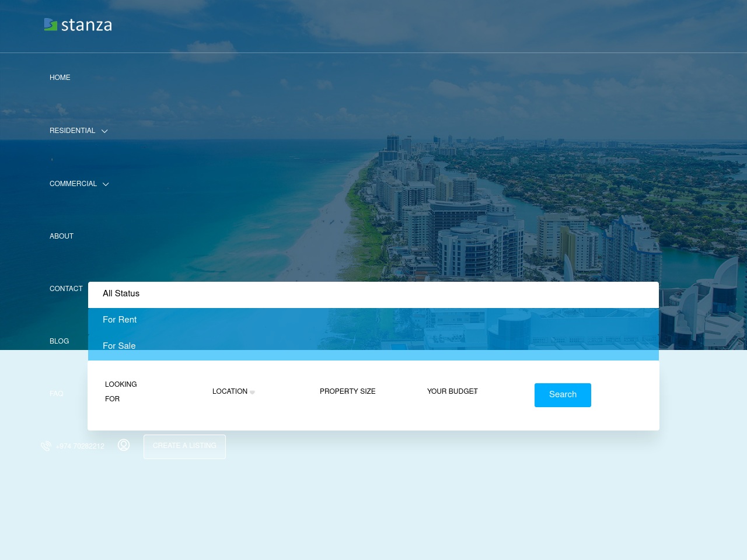Select the All Status option

[373, 294]
